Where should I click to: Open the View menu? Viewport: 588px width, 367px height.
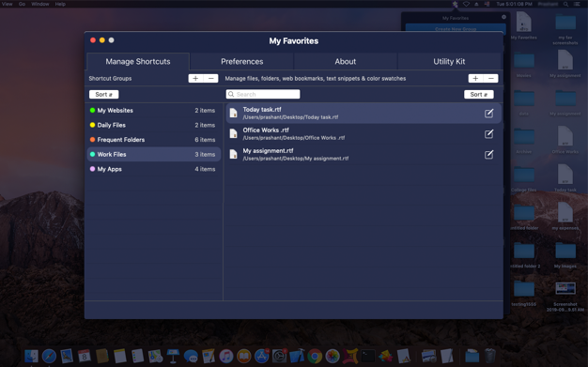(8, 4)
